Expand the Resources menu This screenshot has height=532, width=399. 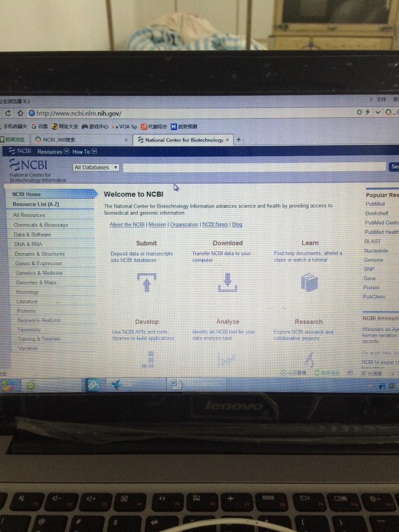pyautogui.click(x=53, y=152)
